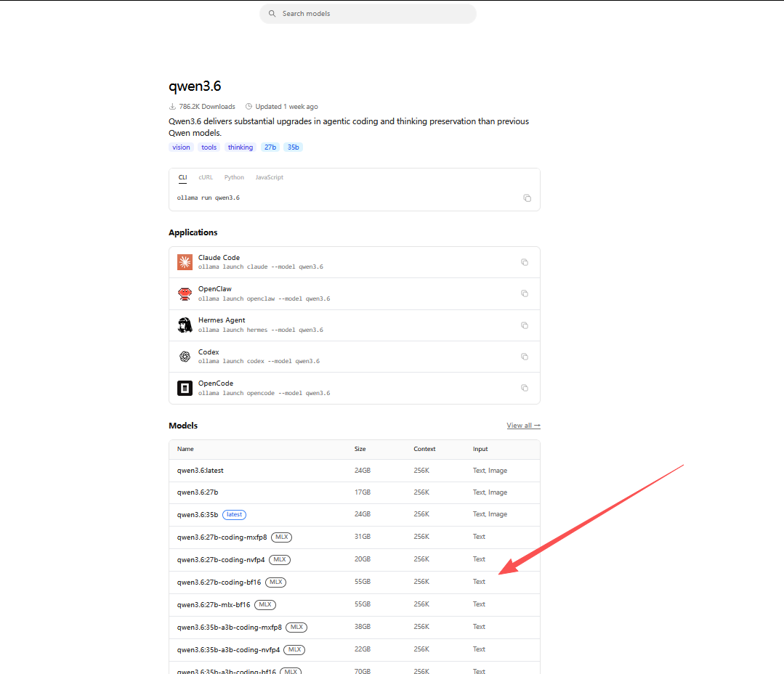Copy the Hermes Agent launch command
Image resolution: width=784 pixels, height=674 pixels.
(525, 325)
